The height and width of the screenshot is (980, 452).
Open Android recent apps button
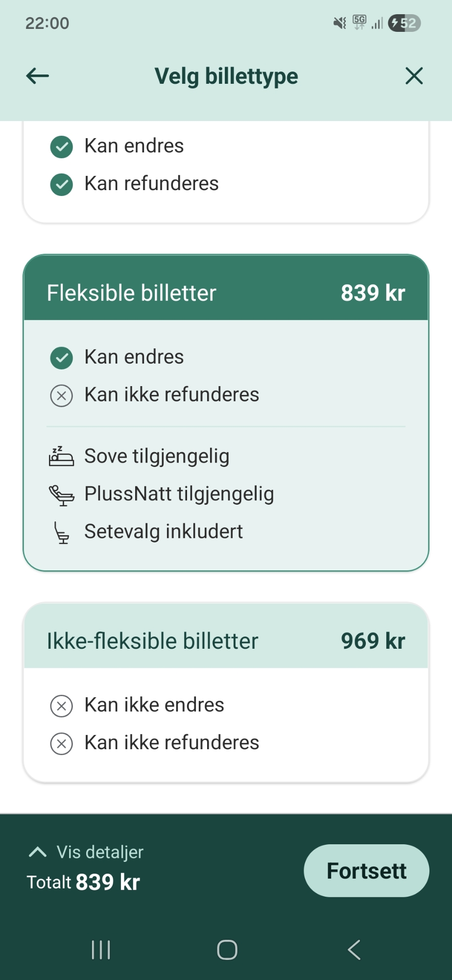pos(101,950)
